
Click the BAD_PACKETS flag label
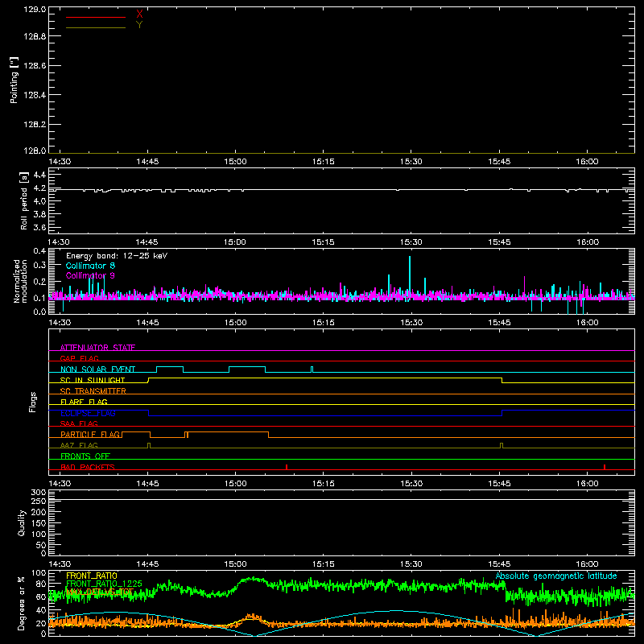pyautogui.click(x=88, y=467)
